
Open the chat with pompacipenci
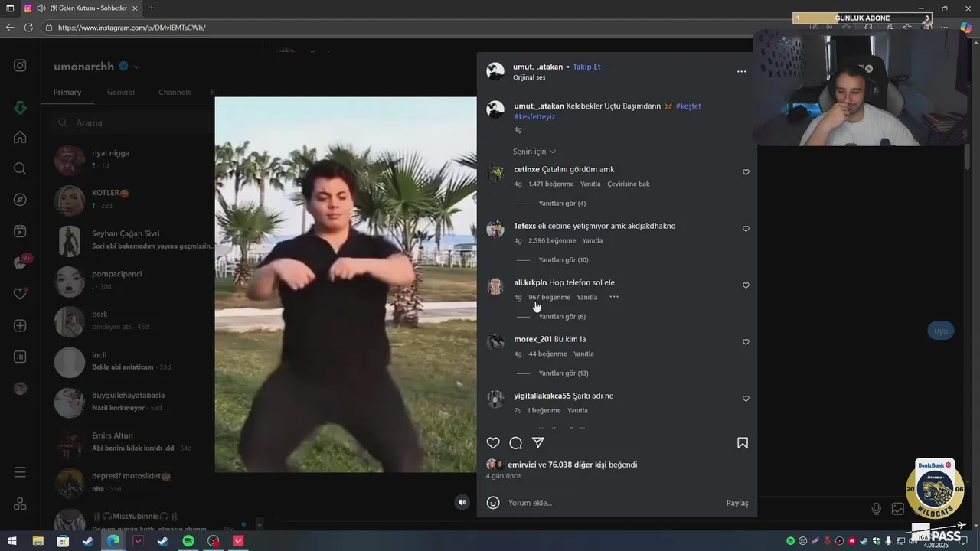(x=133, y=281)
